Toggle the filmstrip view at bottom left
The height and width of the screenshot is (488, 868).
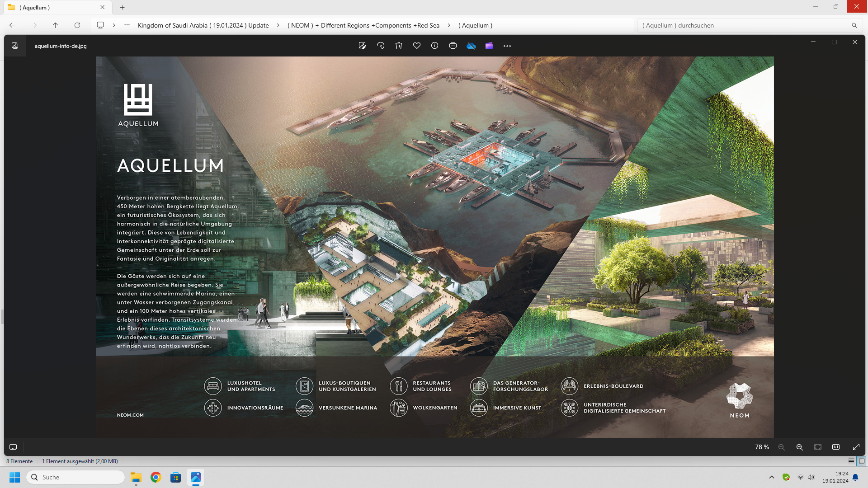click(x=13, y=447)
